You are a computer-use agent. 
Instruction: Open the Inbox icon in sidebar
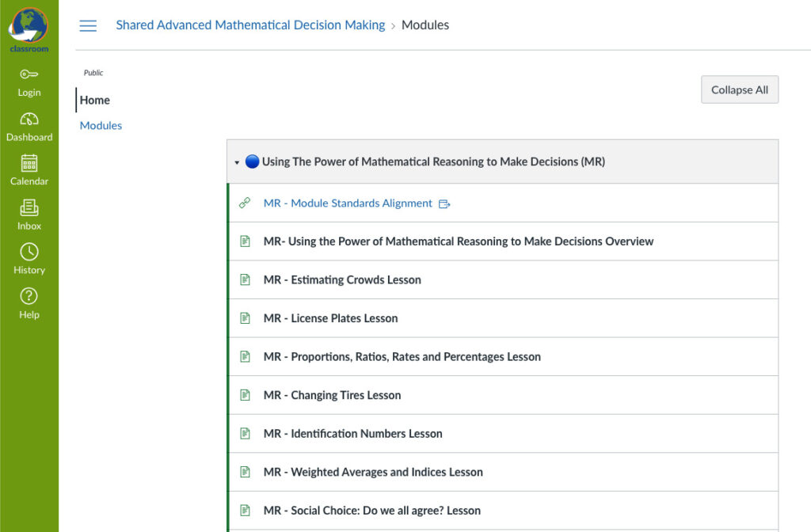coord(29,208)
